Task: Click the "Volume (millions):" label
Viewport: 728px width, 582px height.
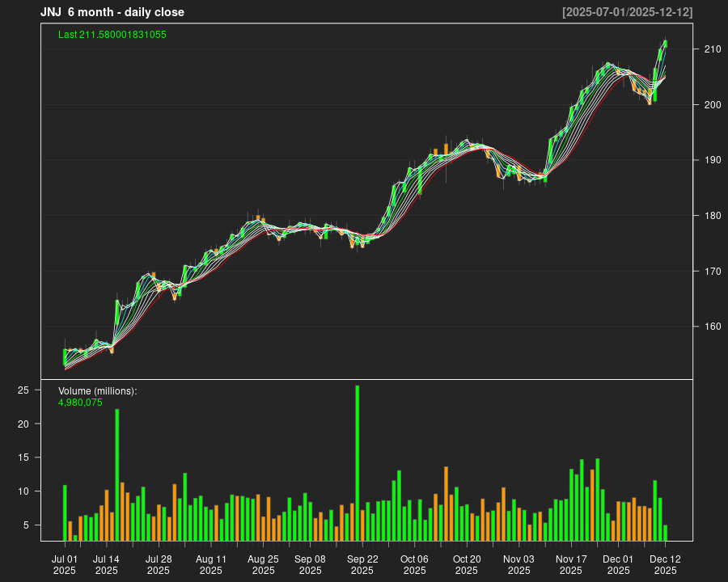Action: coord(97,391)
